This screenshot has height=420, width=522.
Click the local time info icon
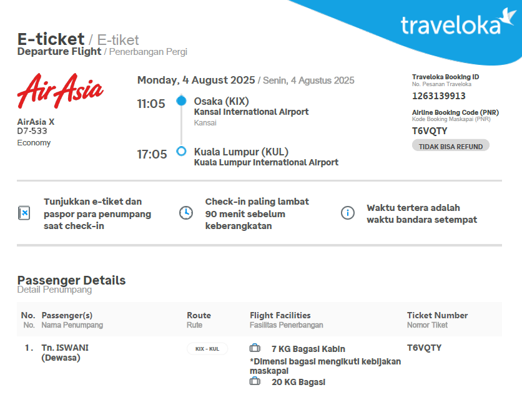tap(347, 213)
